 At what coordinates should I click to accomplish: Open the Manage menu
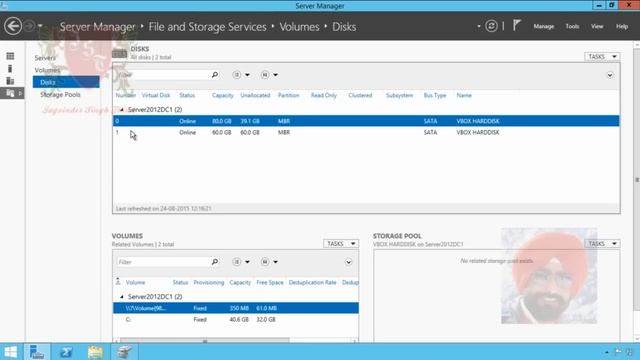point(544,27)
